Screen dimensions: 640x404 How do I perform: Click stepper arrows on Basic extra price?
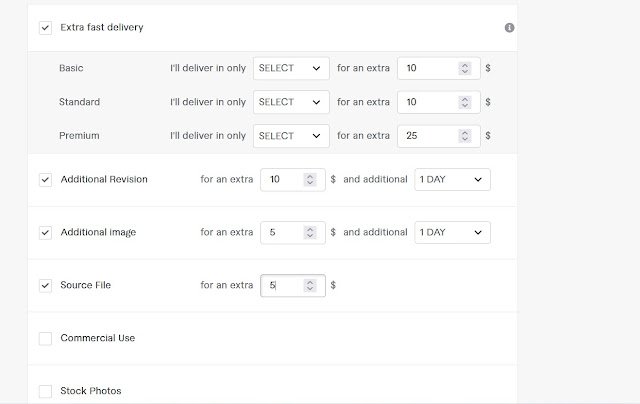pos(464,68)
